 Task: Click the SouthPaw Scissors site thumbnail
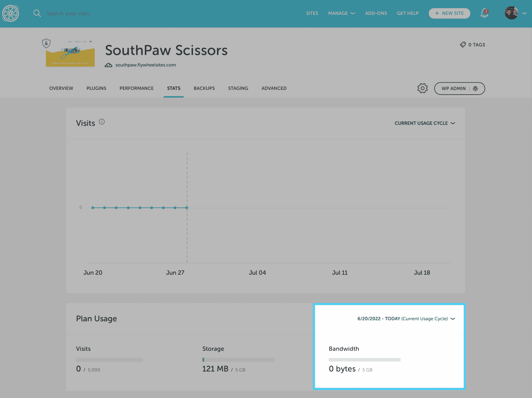tap(70, 54)
